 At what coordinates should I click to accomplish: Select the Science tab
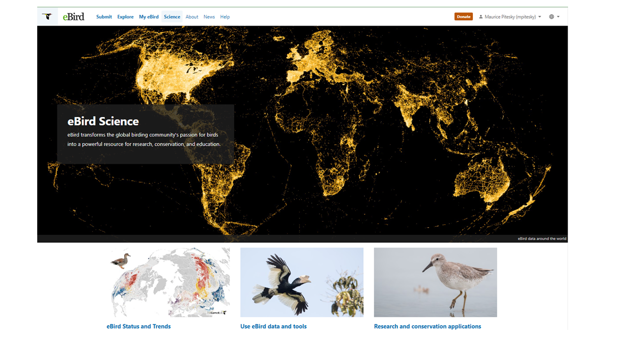(x=172, y=17)
